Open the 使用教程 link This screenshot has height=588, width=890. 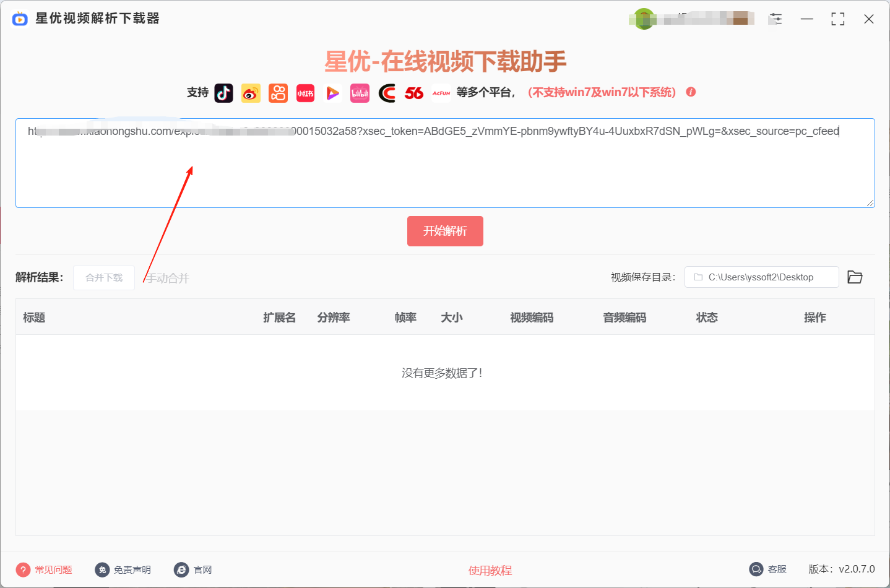pyautogui.click(x=490, y=570)
